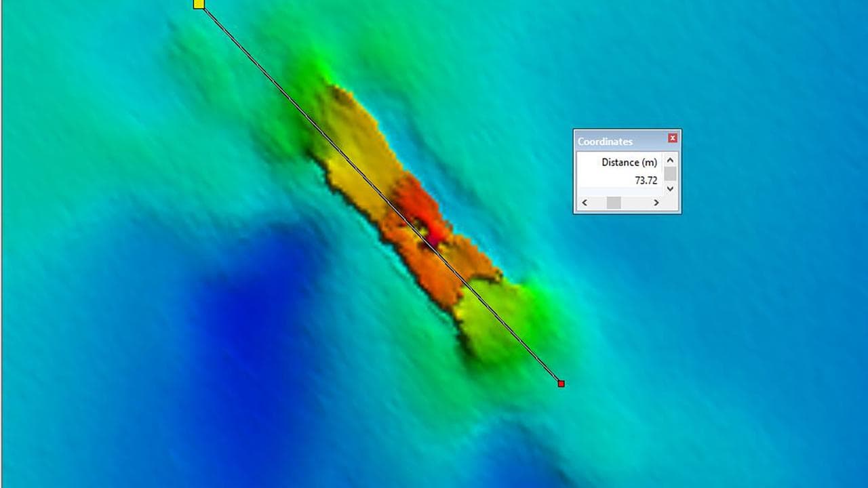Select the yellow start handle of measurement line
Screen dimensions: 868x488
click(199, 4)
